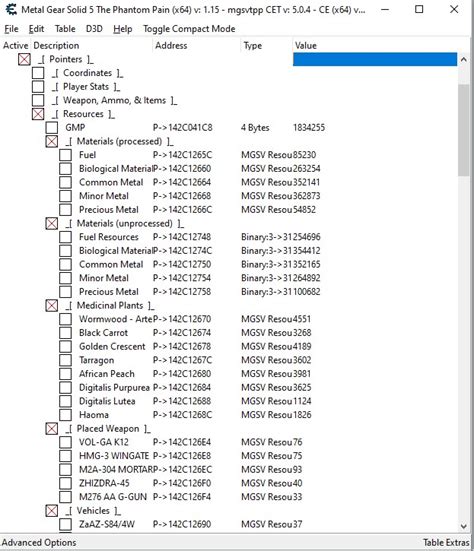The height and width of the screenshot is (551, 474).
Task: Expand the Coordinates group checkbox
Action: click(x=38, y=73)
